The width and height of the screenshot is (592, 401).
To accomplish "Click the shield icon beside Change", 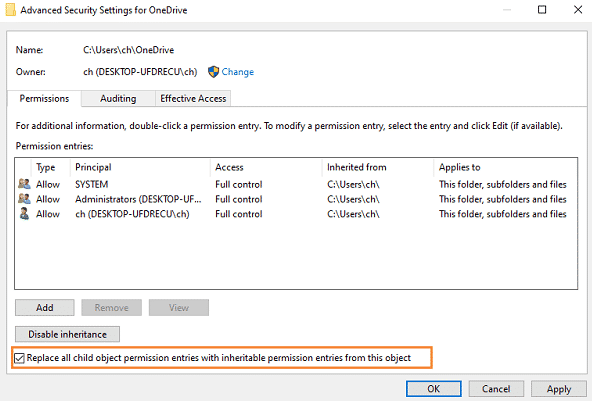I will click(x=213, y=72).
